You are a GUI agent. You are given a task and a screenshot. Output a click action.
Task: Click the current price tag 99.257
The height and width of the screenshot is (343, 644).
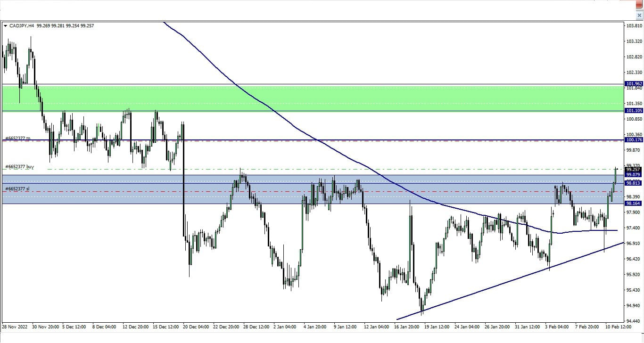point(634,169)
